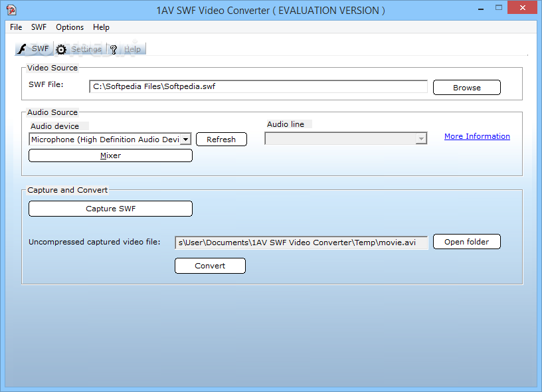Click the 'Capture and Convert' group title
Viewport: 542px width, 392px height.
[67, 190]
